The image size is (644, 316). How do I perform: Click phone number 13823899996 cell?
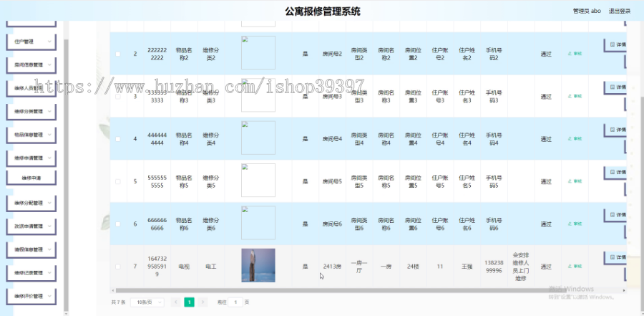pos(494,267)
